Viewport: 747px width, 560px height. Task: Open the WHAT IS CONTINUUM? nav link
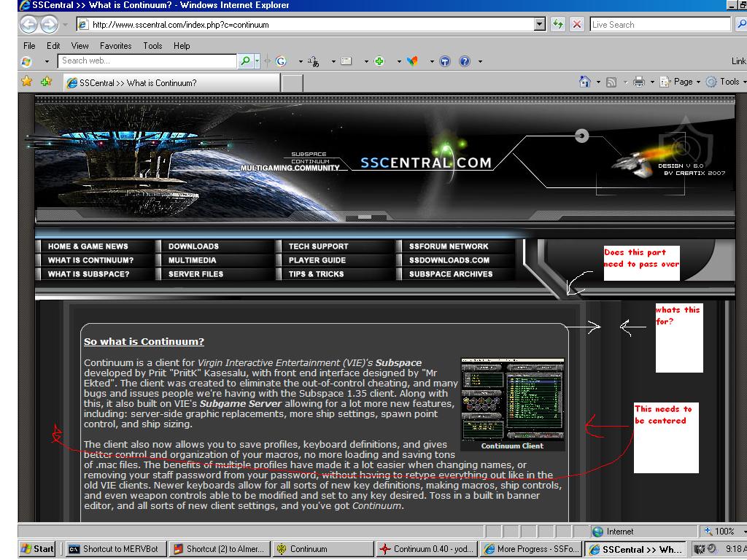90,260
